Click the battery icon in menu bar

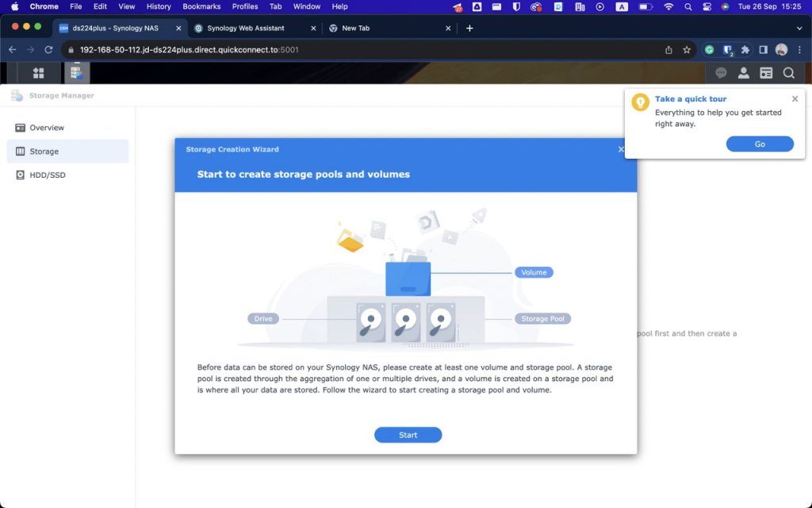[x=645, y=6]
